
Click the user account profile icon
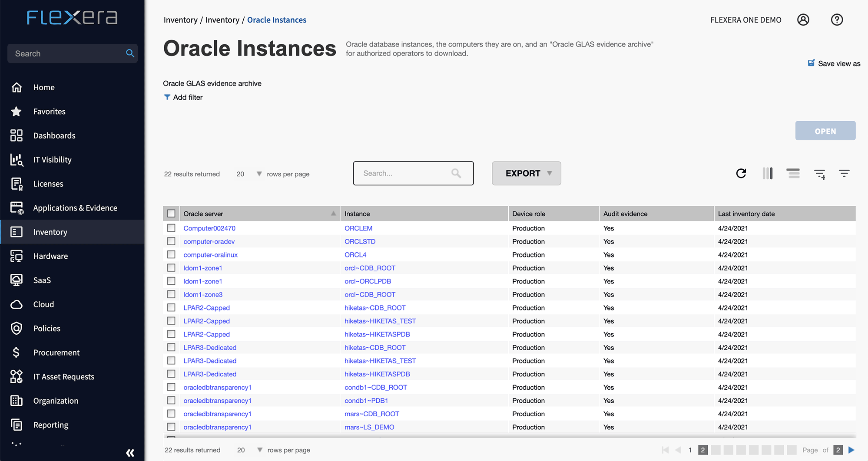(x=803, y=20)
